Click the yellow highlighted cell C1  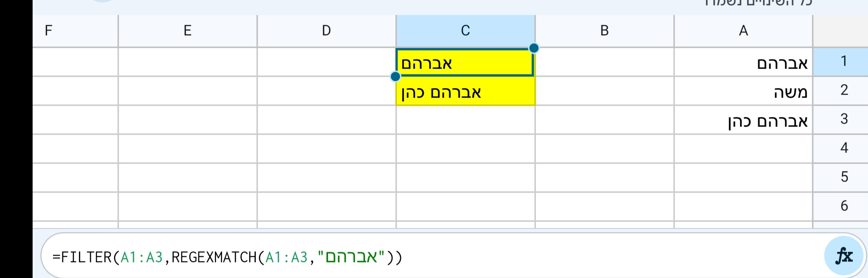click(x=465, y=62)
